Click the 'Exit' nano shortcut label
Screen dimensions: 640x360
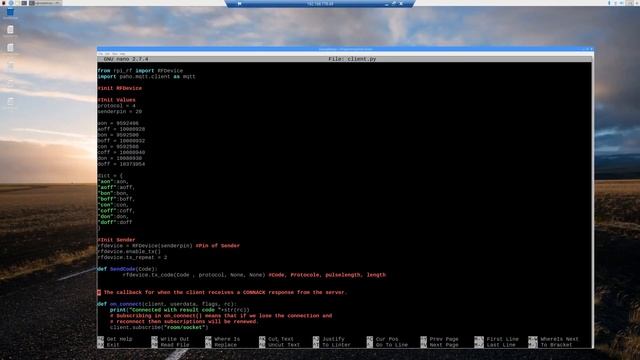(x=113, y=345)
